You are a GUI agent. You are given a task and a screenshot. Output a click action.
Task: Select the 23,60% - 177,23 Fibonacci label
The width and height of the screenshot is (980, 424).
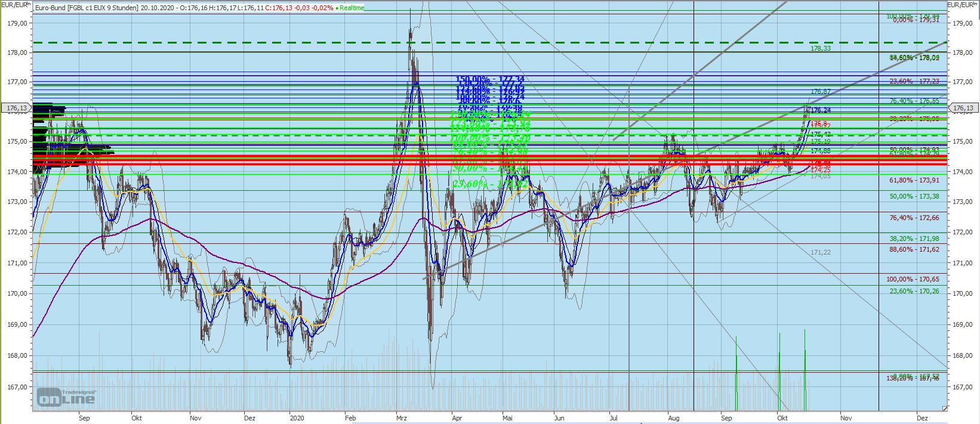coord(914,82)
